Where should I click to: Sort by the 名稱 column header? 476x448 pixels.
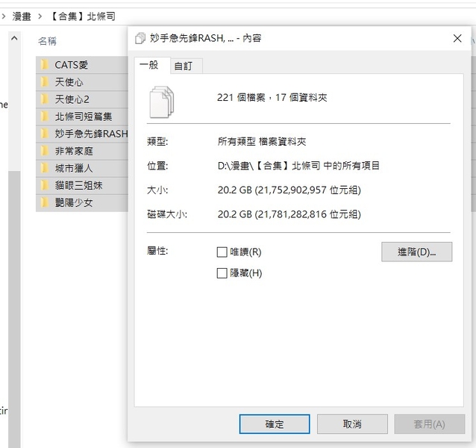(47, 41)
